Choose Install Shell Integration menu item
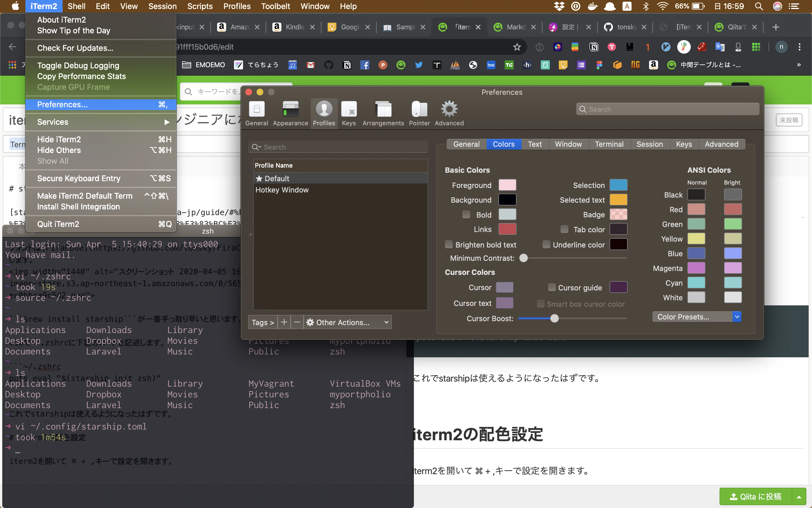 (x=101, y=207)
